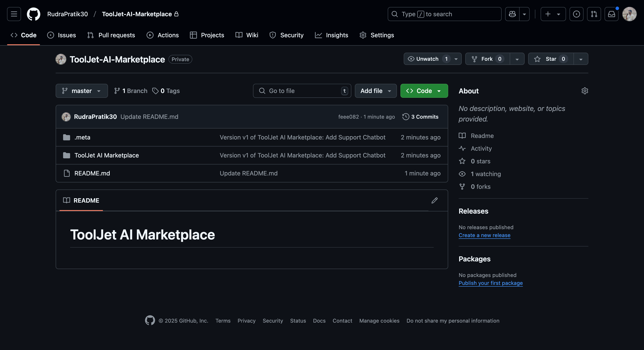Open the .meta folder
644x350 pixels.
(x=82, y=137)
